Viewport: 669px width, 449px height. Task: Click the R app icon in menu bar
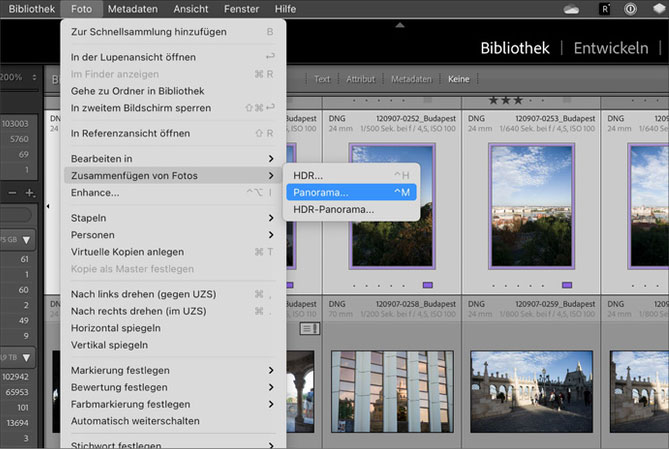tap(605, 9)
